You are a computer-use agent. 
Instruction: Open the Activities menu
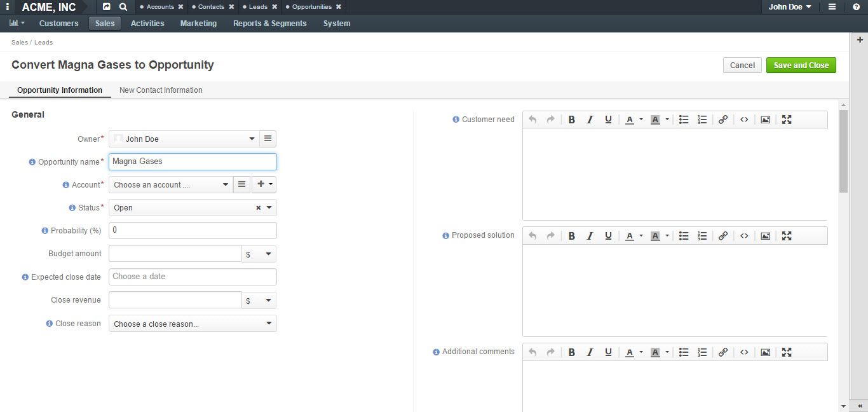click(x=147, y=24)
